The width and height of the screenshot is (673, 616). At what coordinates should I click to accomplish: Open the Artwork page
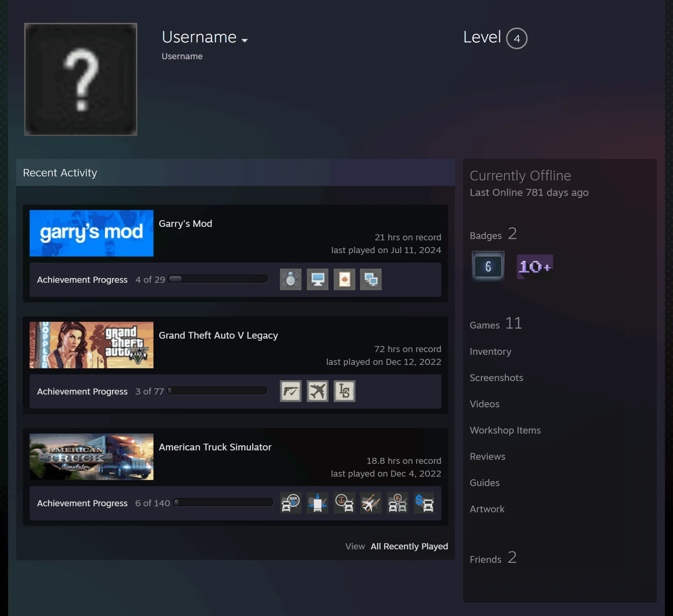pos(487,509)
